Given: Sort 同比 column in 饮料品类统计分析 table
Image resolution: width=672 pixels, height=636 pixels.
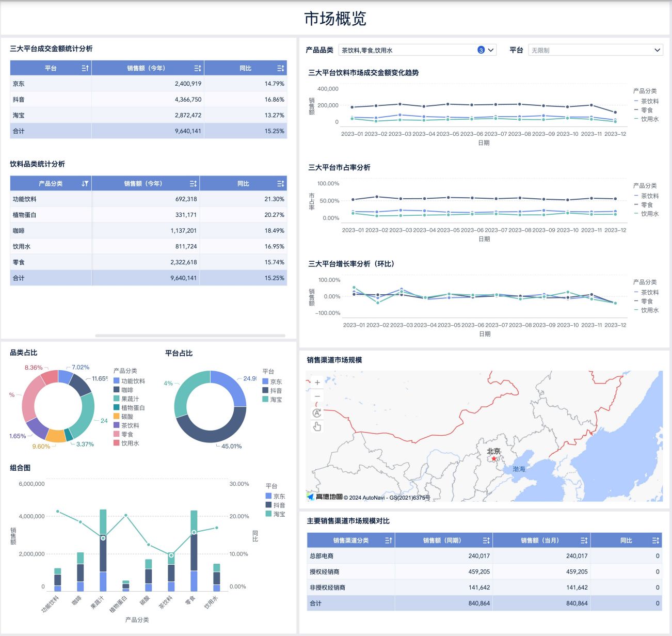Looking at the screenshot, I should pos(280,183).
